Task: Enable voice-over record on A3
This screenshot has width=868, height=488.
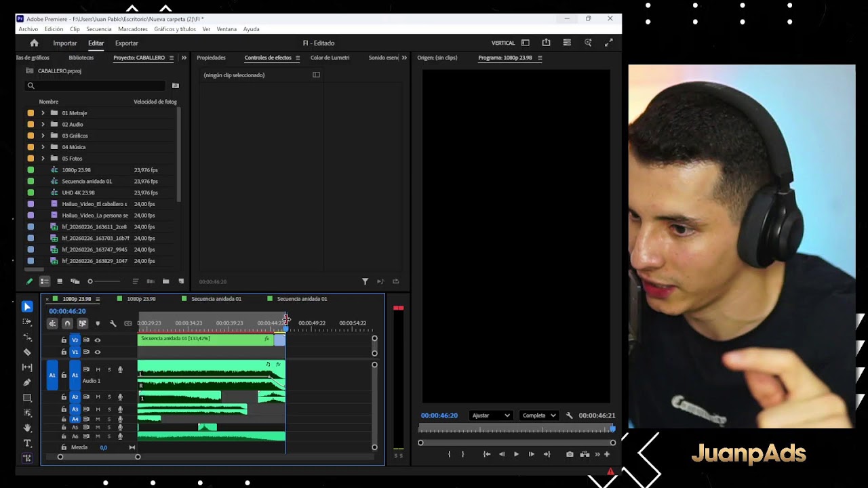Action: click(121, 409)
